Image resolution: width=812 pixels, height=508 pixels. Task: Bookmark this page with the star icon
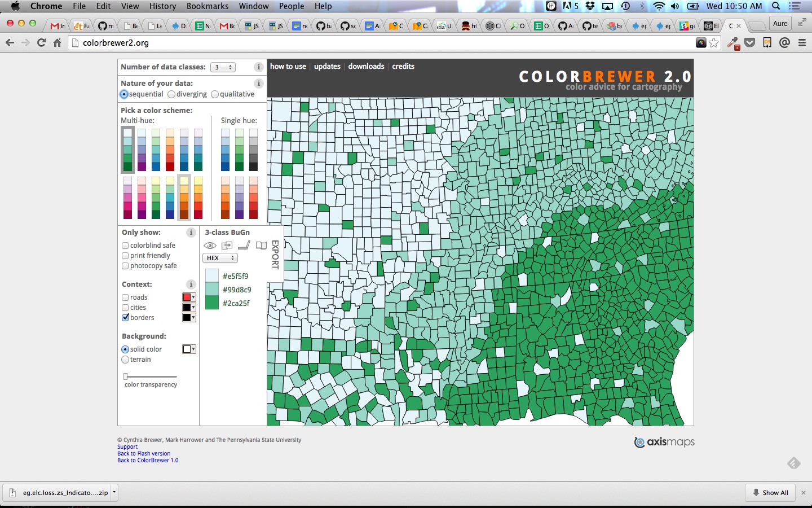[x=714, y=43]
